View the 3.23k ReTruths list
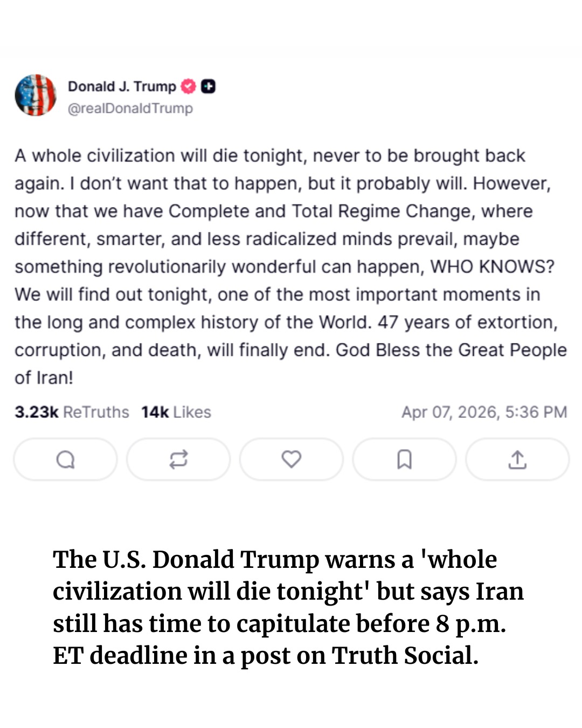Image resolution: width=582 pixels, height=728 pixels. (x=72, y=412)
